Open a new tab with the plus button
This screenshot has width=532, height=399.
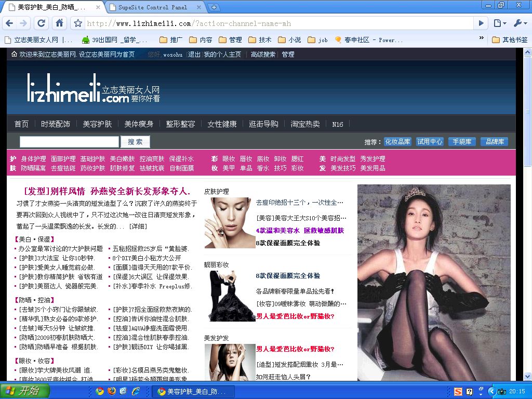click(214, 7)
